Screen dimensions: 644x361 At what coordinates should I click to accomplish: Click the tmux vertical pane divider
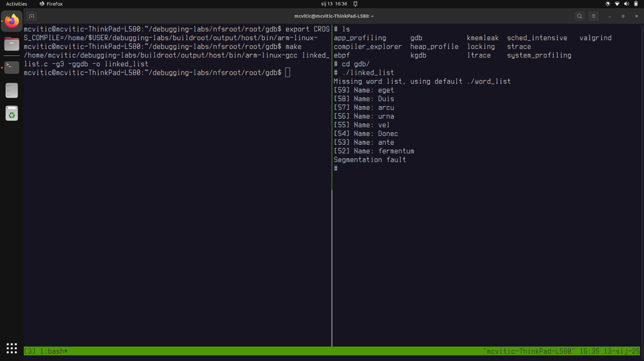coord(332,185)
